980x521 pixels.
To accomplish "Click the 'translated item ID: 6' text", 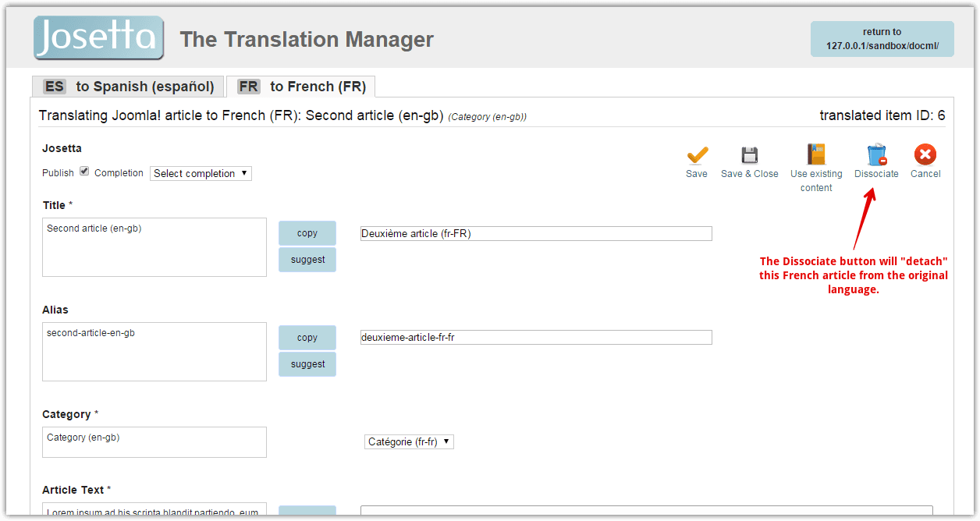I will 882,115.
